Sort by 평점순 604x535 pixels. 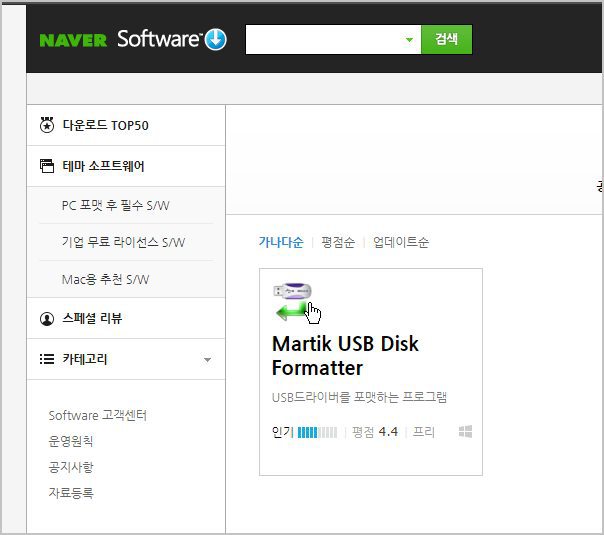click(x=340, y=242)
